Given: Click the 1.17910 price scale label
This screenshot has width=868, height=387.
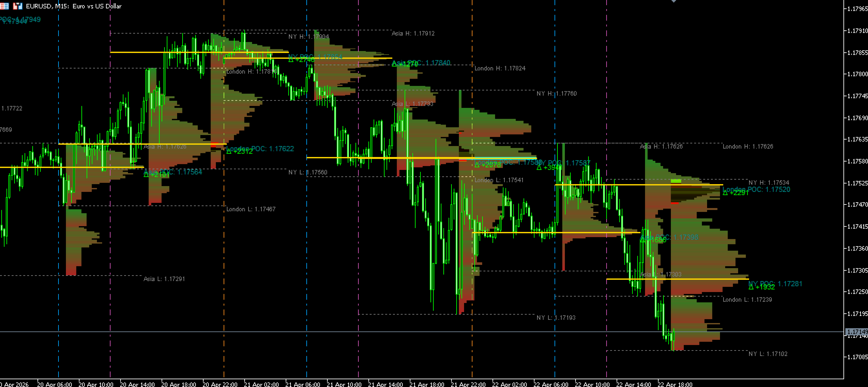Looking at the screenshot, I should [857, 30].
